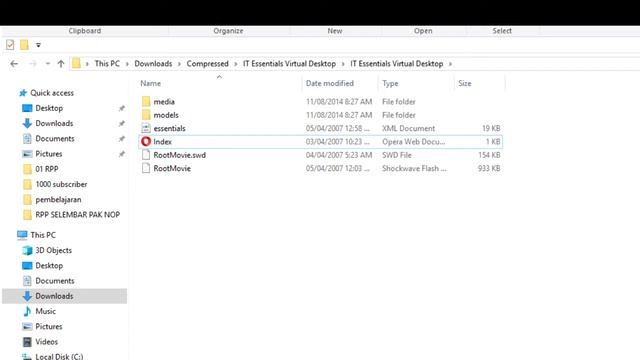Click the Clipboard ribbon group label

click(x=84, y=31)
